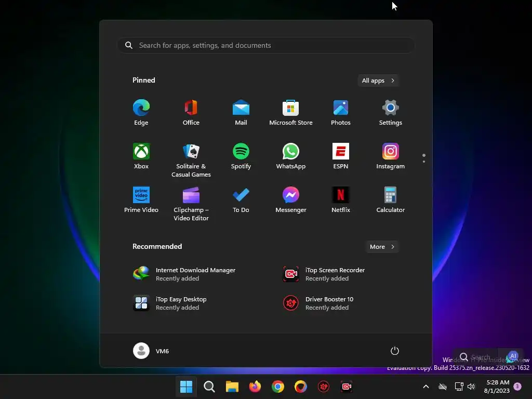Open WhatsApp
The image size is (532, 399).
[291, 156]
